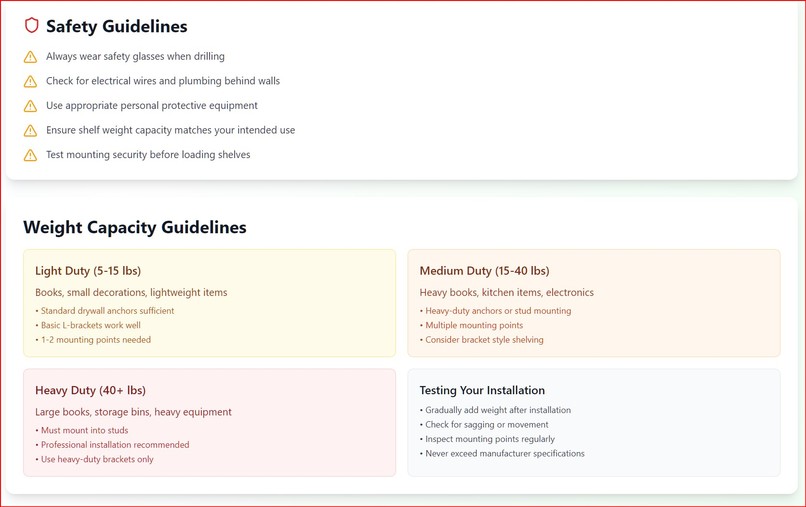Image resolution: width=806 pixels, height=507 pixels.
Task: Click warning icon beside protective equipment tip
Action: 30,106
